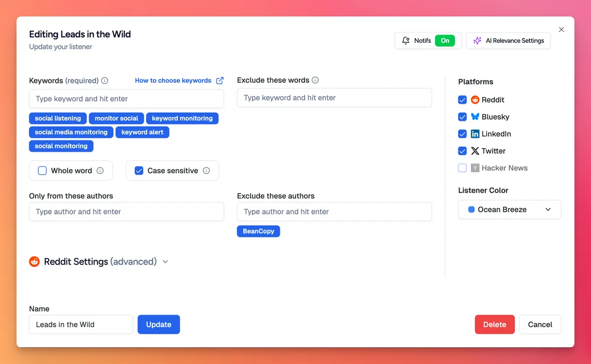The height and width of the screenshot is (364, 591).
Task: Uncheck the Case sensitive checkbox
Action: 139,170
